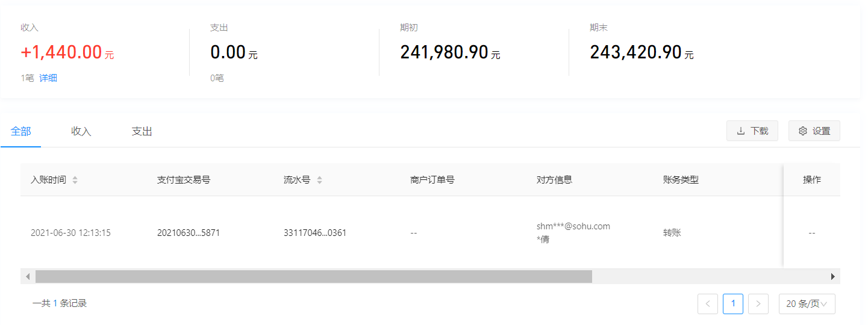The height and width of the screenshot is (325, 868).
Task: Select page number 1 in pagination
Action: [733, 304]
